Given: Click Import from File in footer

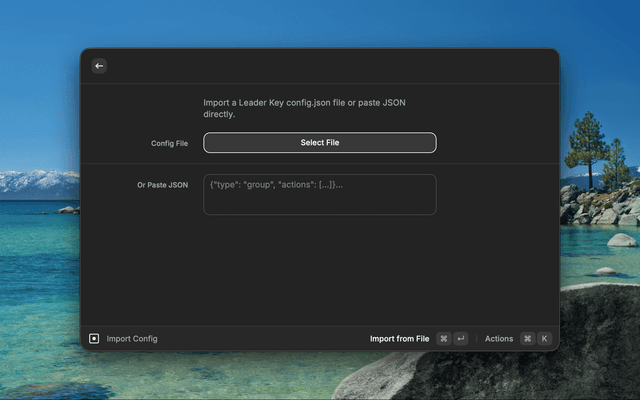Looking at the screenshot, I should coord(399,339).
